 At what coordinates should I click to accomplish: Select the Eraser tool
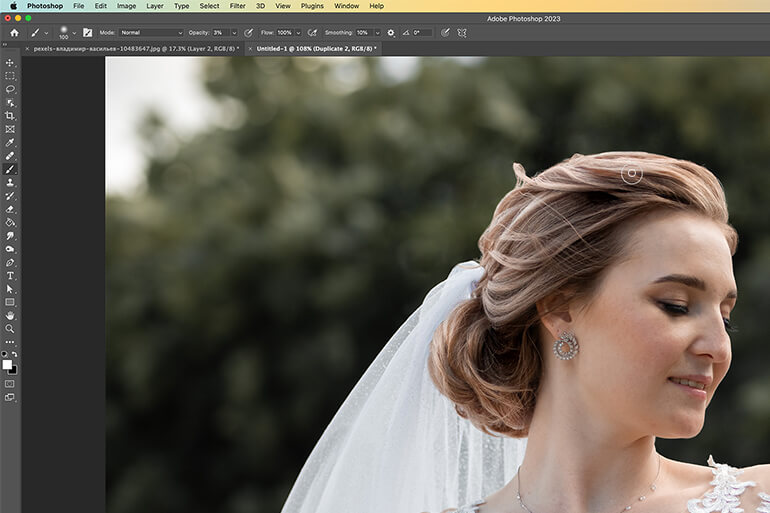tap(10, 209)
